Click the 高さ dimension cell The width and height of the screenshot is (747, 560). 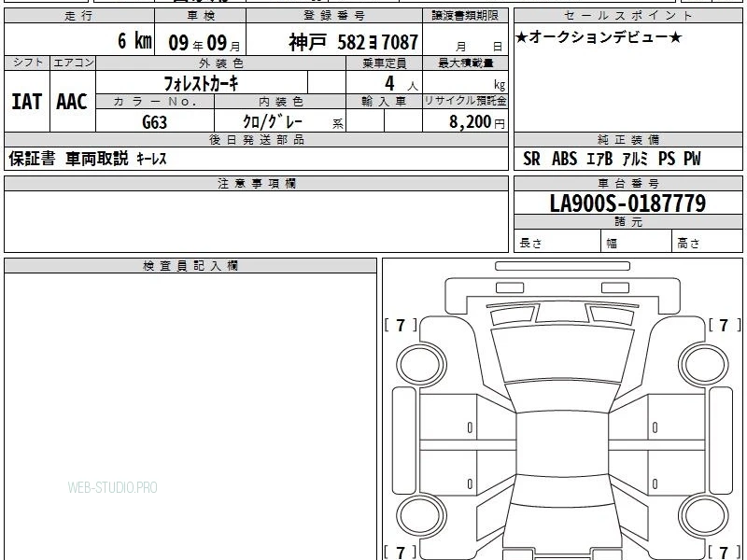(x=708, y=241)
